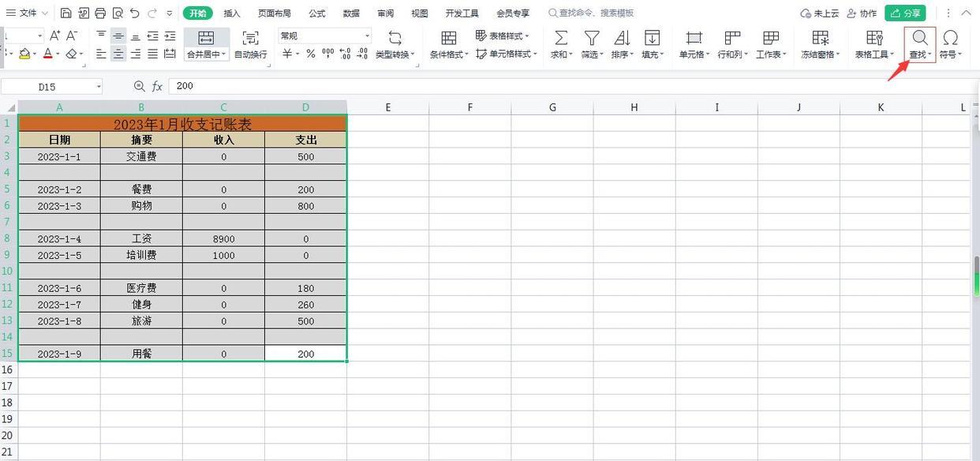Click the fx insert function icon
The width and height of the screenshot is (980, 461).
(x=157, y=86)
